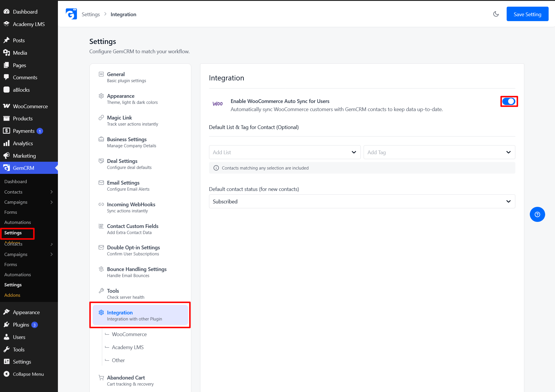The height and width of the screenshot is (392, 555).
Task: Click the Woo logo icon
Action: pyautogui.click(x=218, y=104)
